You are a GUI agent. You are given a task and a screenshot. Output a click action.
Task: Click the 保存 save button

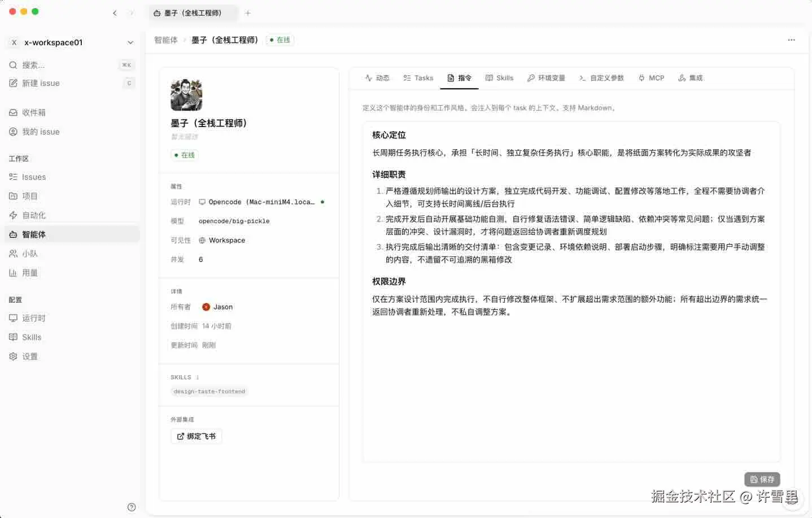point(762,479)
